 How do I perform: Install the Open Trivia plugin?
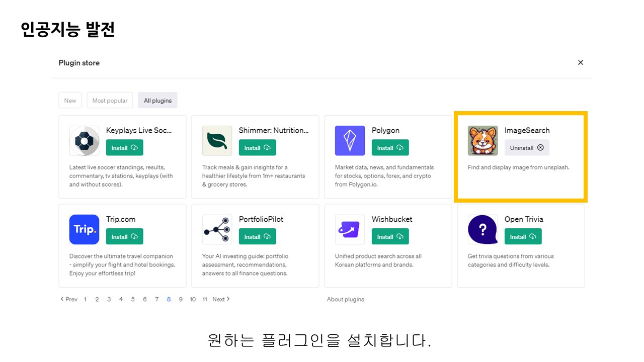point(523,237)
